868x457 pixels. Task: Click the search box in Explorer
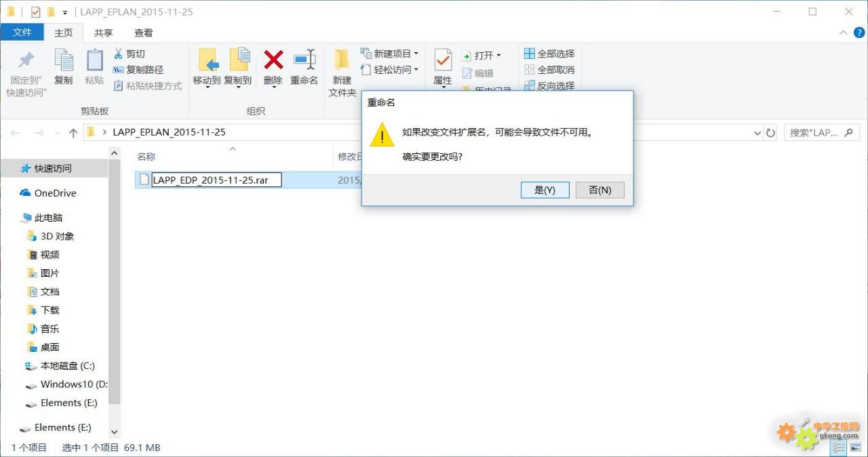[822, 133]
